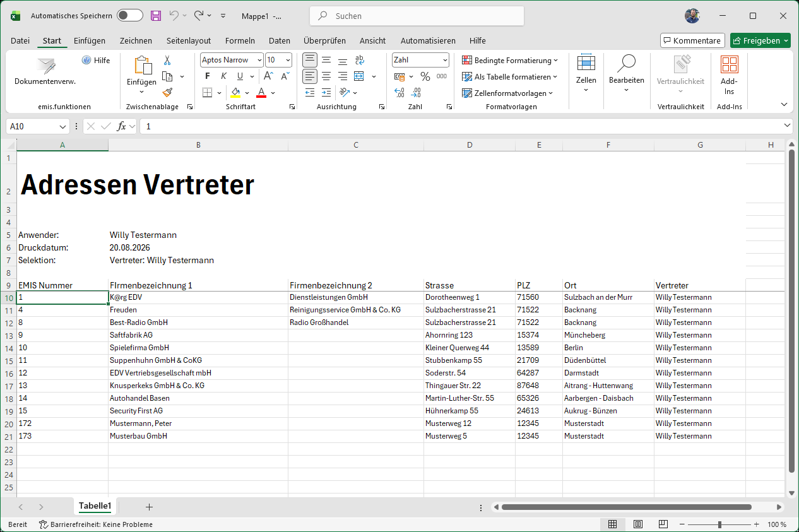Increase cell indent
The image size is (799, 532).
tap(326, 92)
